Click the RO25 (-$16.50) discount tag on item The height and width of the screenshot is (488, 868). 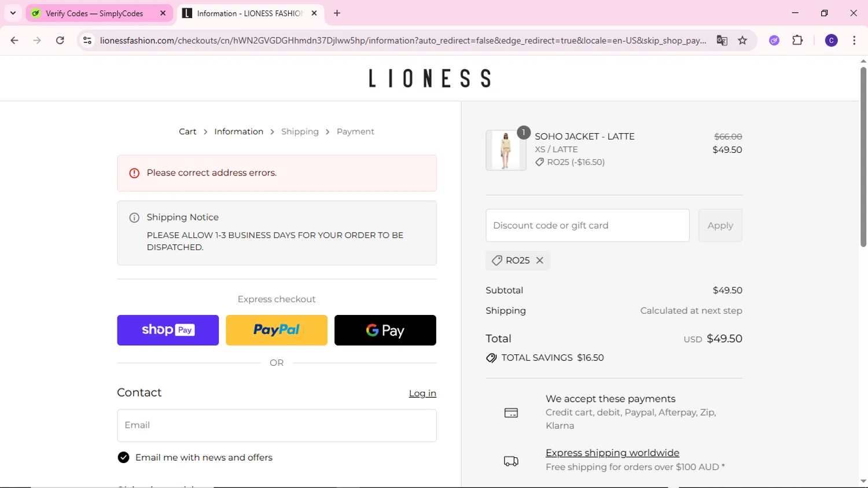coord(570,162)
